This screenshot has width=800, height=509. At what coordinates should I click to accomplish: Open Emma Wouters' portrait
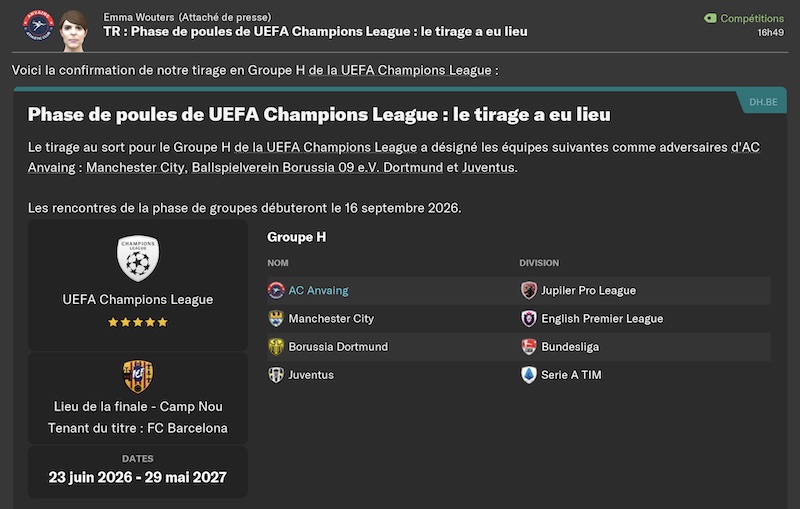click(x=73, y=31)
